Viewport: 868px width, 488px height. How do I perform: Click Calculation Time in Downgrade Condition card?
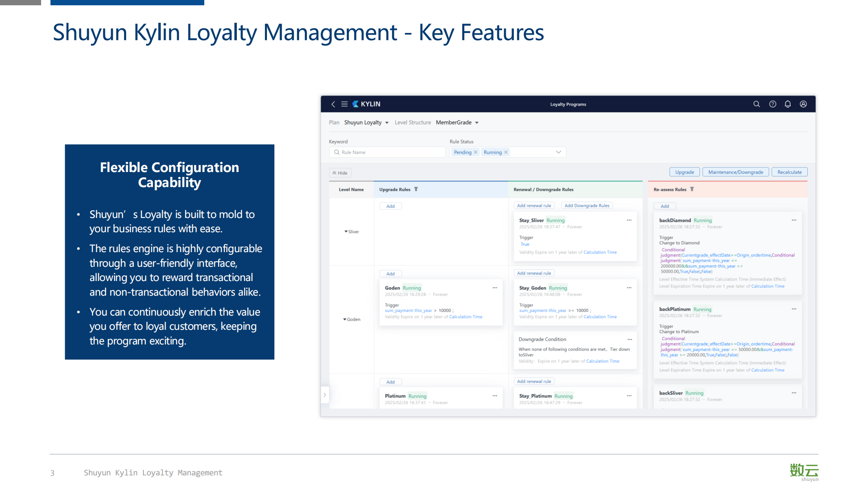click(x=603, y=361)
